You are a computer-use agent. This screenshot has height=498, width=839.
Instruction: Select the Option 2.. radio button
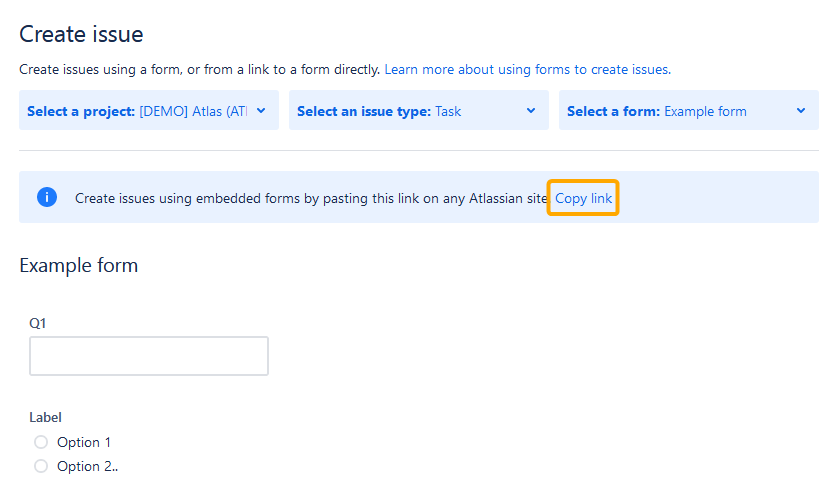(41, 466)
